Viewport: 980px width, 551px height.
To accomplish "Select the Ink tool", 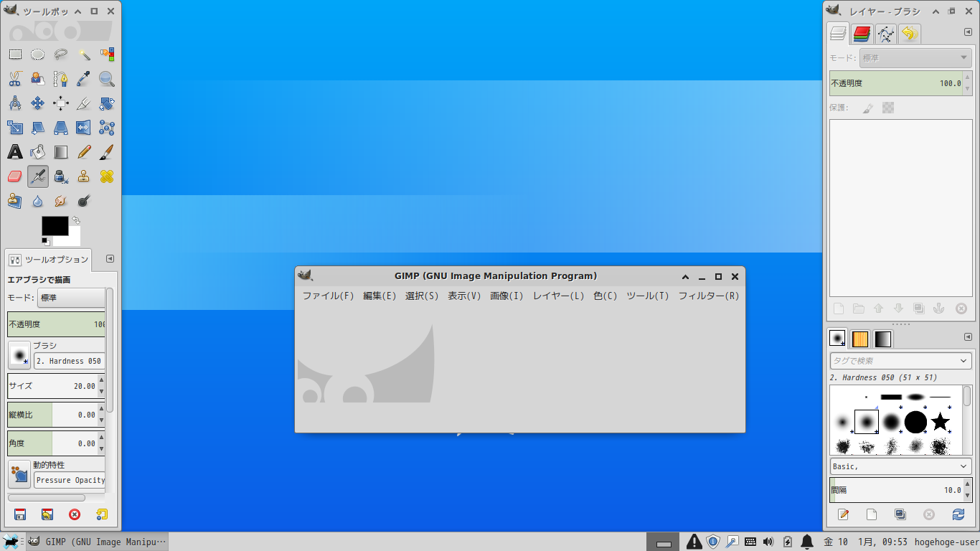I will point(61,176).
